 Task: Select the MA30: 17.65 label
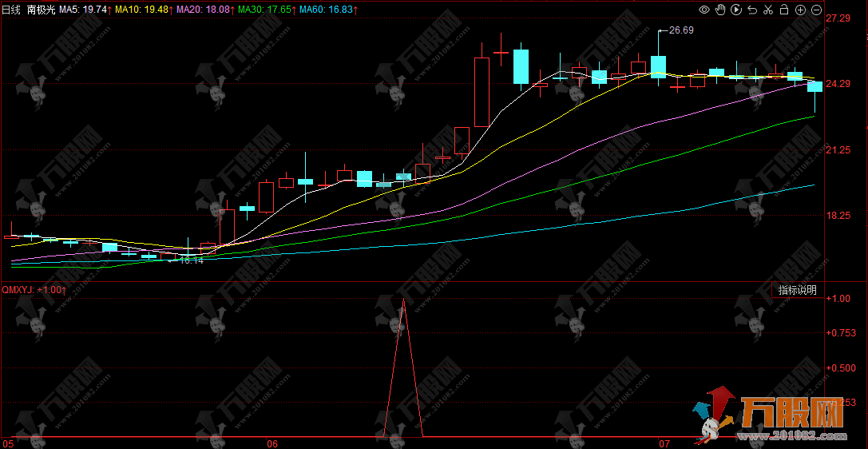[266, 10]
